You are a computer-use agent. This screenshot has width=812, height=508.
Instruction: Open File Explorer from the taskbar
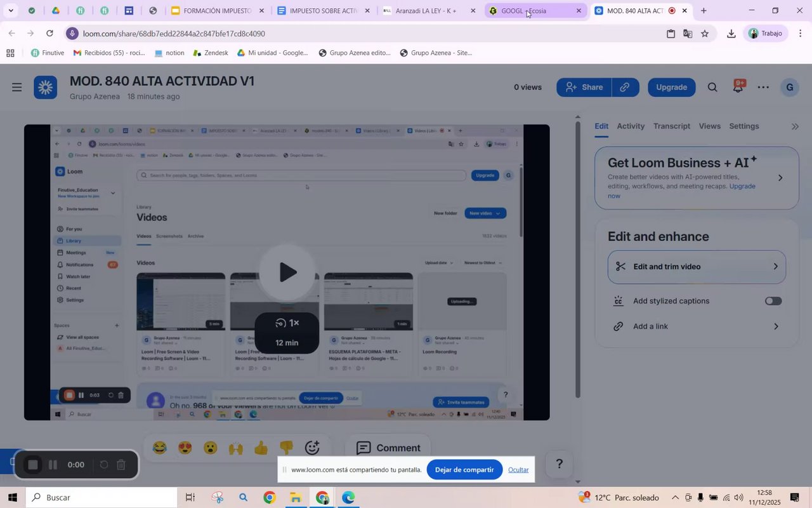(x=296, y=498)
